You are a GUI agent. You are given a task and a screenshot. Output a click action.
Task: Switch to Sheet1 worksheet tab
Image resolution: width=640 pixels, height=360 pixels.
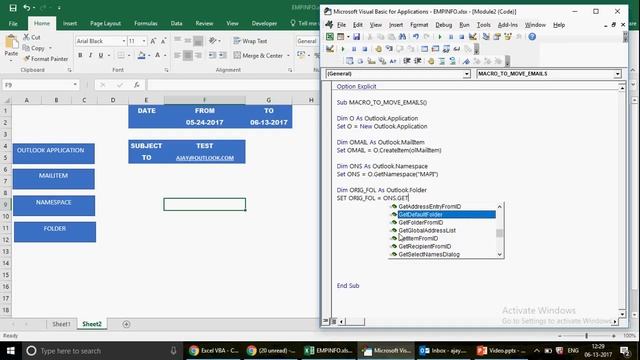61,324
